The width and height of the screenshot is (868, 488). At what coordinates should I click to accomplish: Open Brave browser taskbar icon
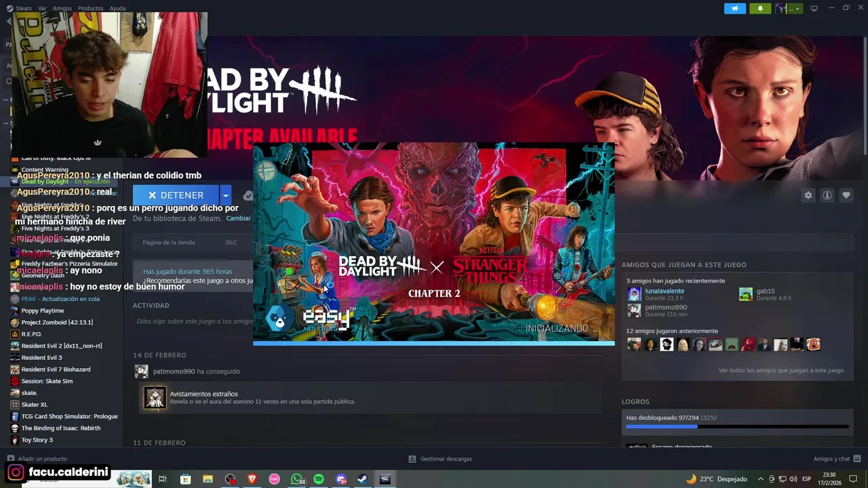[252, 479]
